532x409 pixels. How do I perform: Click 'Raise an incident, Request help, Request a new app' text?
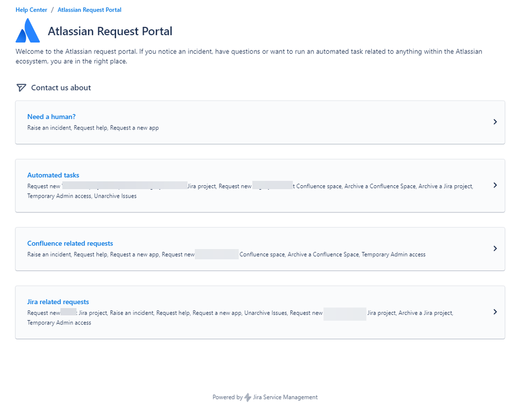pyautogui.click(x=93, y=128)
